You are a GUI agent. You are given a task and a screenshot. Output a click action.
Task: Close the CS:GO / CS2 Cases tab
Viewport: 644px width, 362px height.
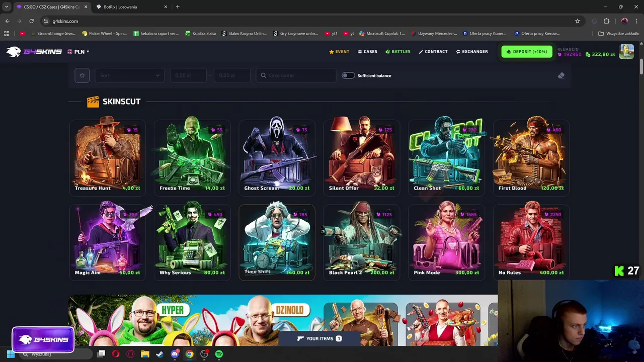[x=86, y=7]
